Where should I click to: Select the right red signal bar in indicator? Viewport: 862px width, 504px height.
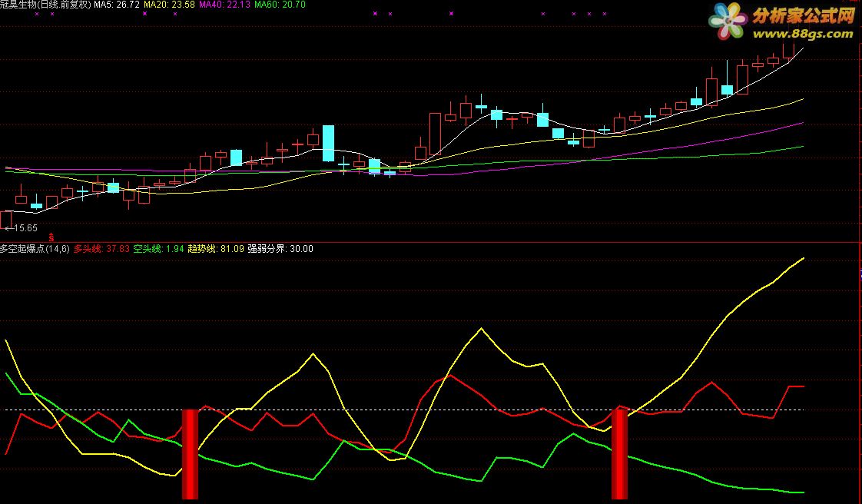click(619, 454)
